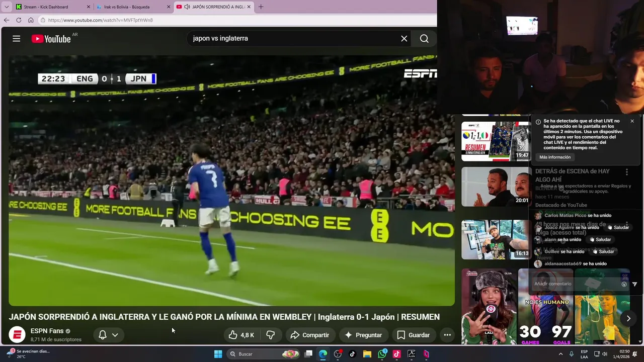Save video with Guardar button
The width and height of the screenshot is (644, 362).
point(413,335)
